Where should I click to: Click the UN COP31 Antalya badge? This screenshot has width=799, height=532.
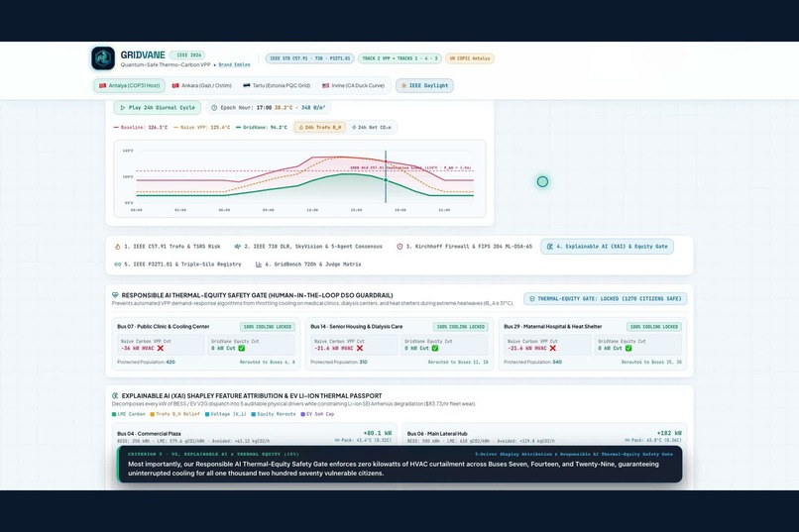coord(469,58)
